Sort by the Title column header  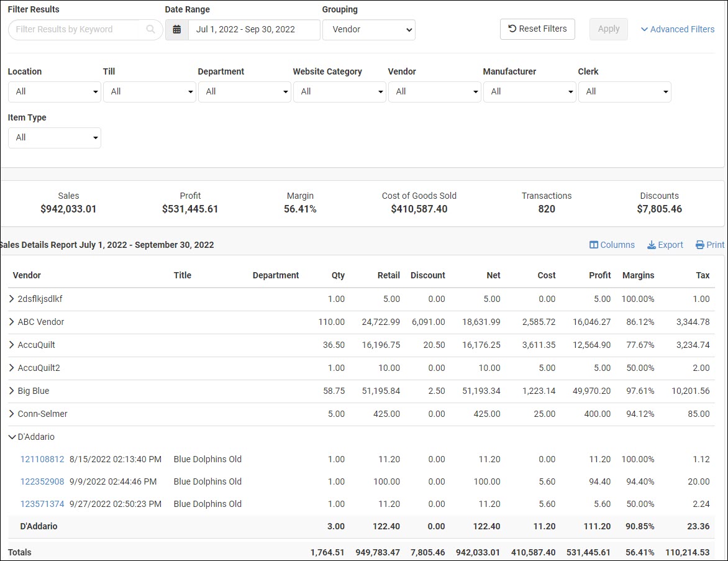click(x=183, y=275)
